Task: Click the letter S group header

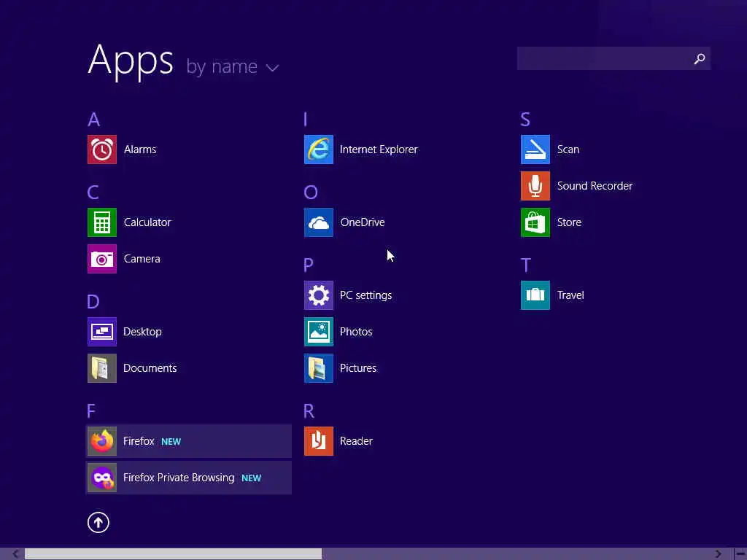Action: (525, 120)
